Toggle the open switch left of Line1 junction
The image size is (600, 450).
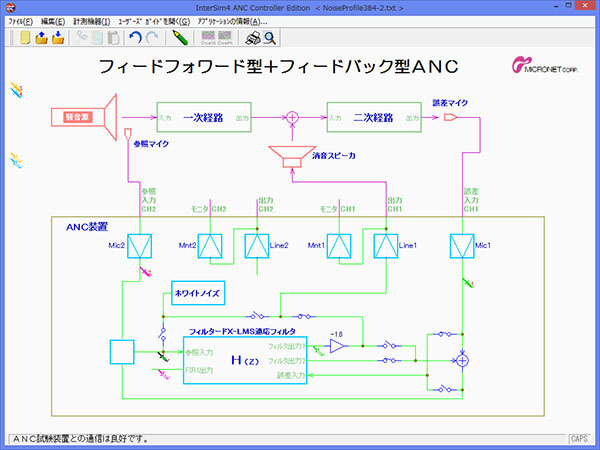(257, 316)
